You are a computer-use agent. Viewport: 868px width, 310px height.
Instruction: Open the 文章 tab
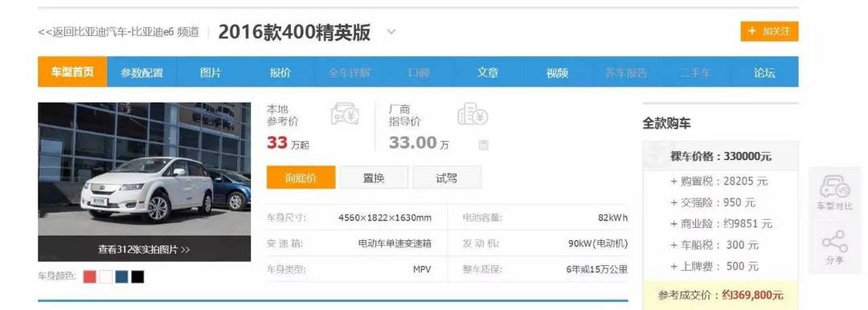[488, 72]
